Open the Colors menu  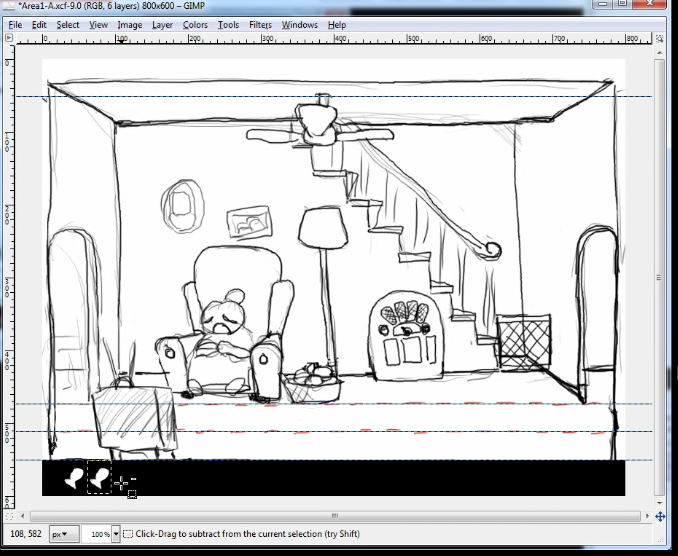pos(195,25)
